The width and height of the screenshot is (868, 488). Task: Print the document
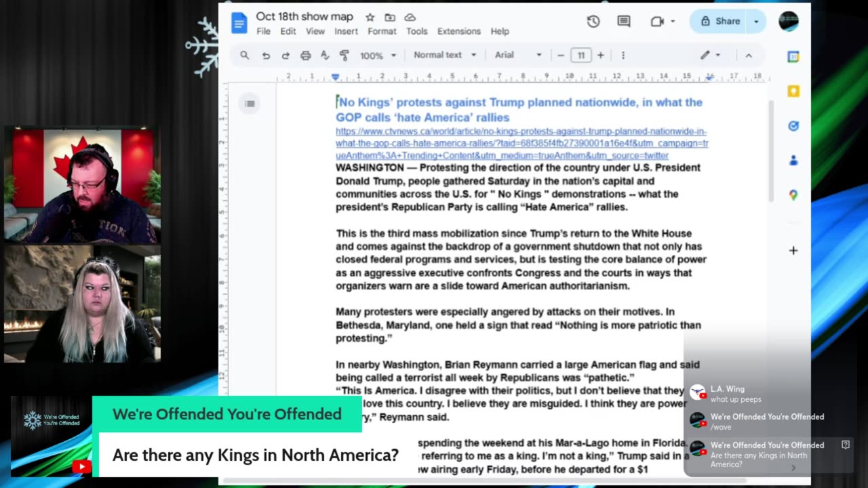click(x=305, y=56)
